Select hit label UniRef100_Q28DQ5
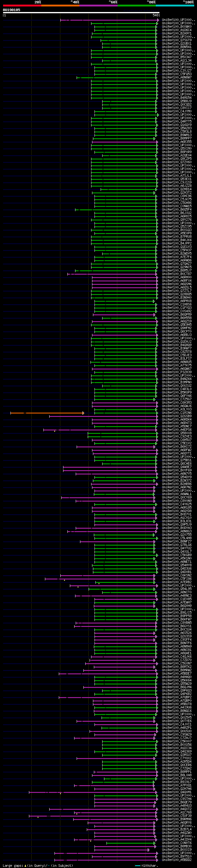 (176, 294)
